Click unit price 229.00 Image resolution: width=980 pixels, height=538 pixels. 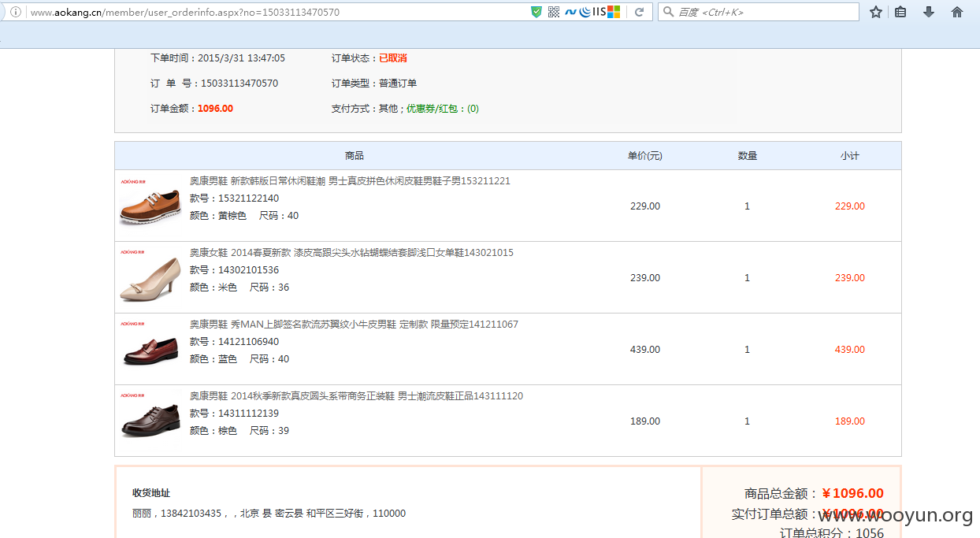click(645, 206)
